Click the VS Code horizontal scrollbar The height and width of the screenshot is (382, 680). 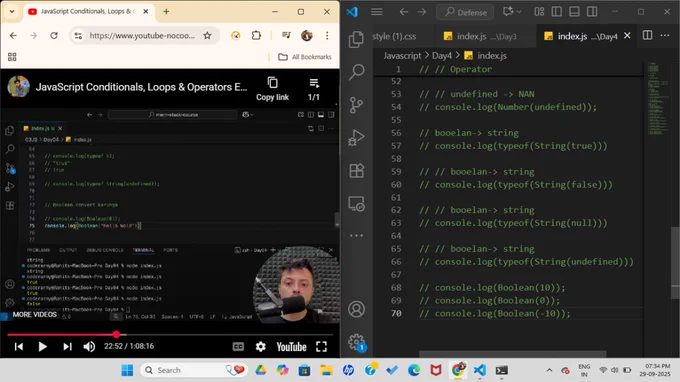click(513, 354)
